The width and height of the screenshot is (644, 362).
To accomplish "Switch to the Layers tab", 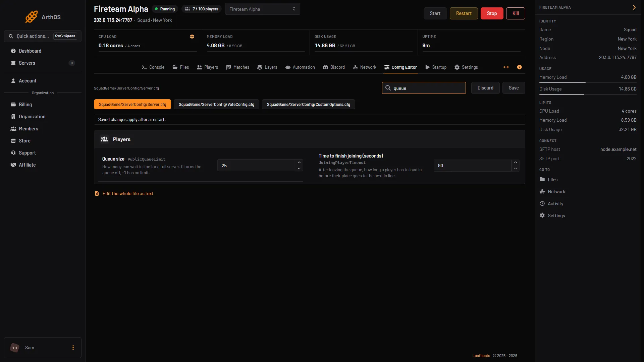I will (x=267, y=67).
